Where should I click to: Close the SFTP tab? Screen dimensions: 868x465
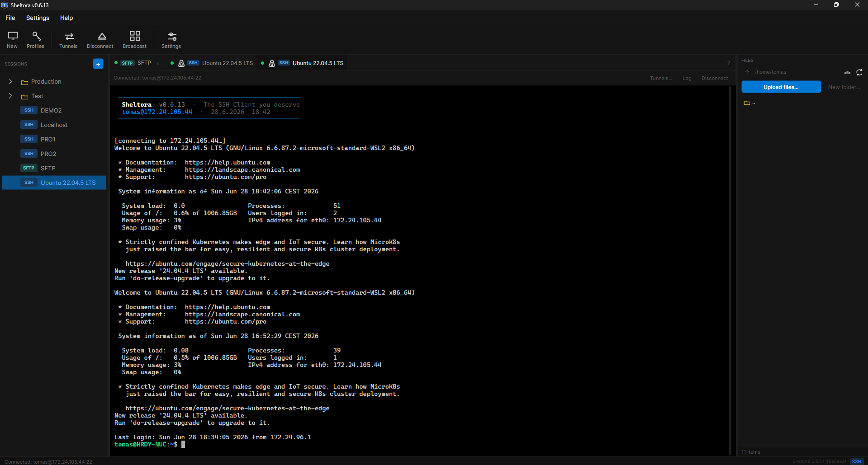[x=158, y=64]
